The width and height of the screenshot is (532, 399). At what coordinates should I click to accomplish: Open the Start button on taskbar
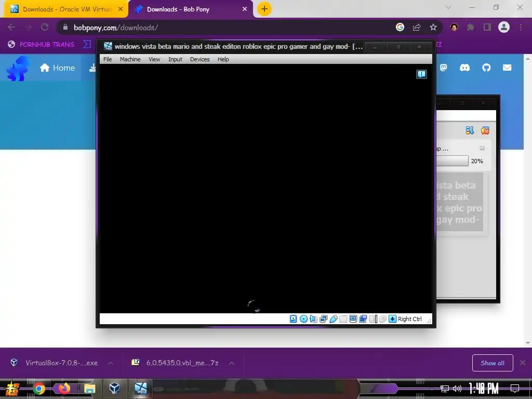point(12,389)
